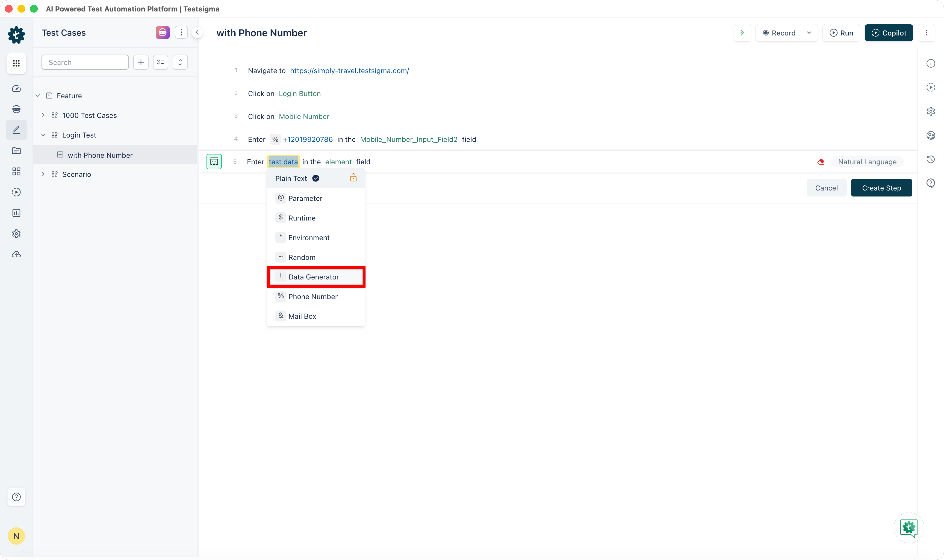
Task: Collapse the Test Cases side panel
Action: [x=197, y=32]
